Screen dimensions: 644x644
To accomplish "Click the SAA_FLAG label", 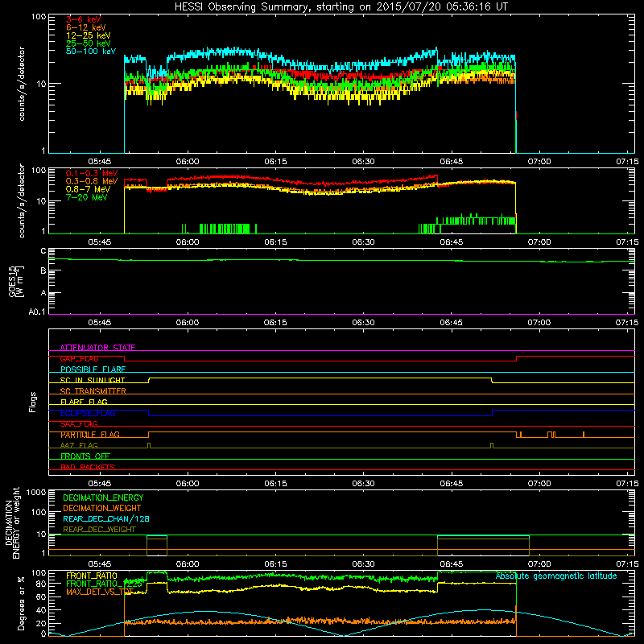I will [79, 423].
